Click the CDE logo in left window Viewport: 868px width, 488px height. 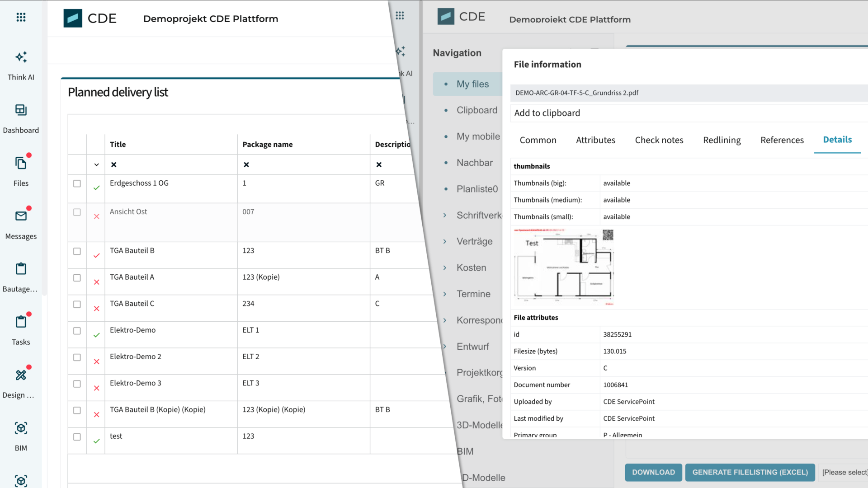tap(90, 19)
